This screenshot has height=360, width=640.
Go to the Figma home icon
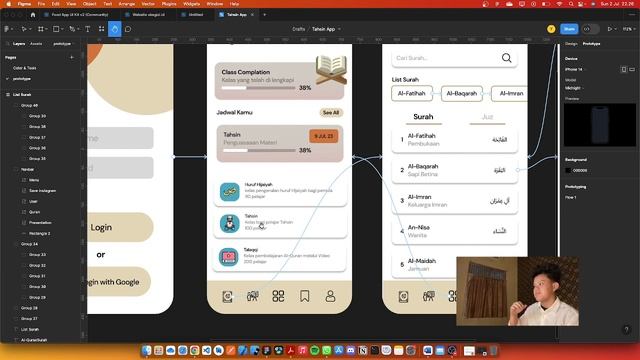(33, 15)
